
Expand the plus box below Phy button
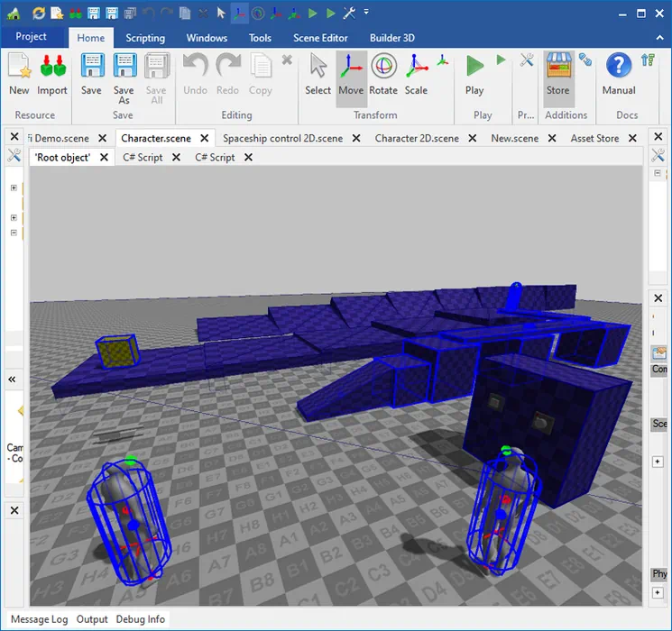658,593
